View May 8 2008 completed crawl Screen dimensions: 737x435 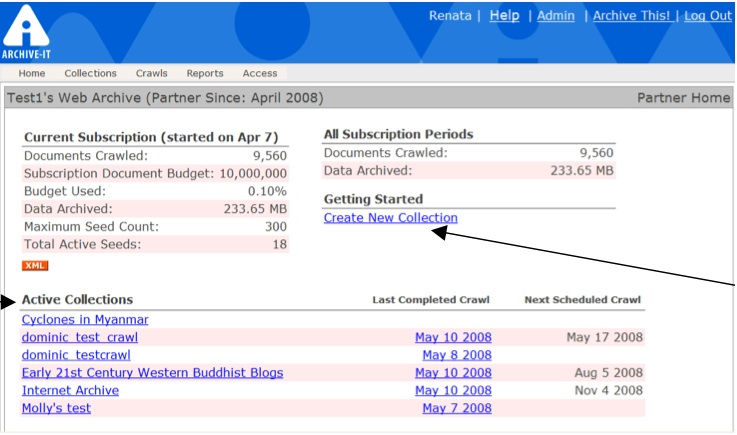tap(457, 355)
